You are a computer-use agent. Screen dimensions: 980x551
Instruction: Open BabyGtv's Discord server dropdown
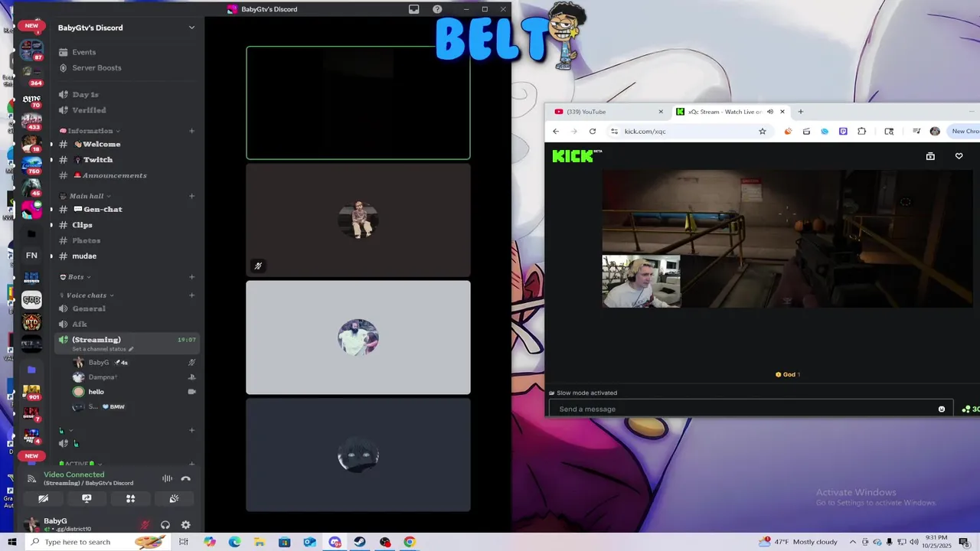click(x=191, y=28)
